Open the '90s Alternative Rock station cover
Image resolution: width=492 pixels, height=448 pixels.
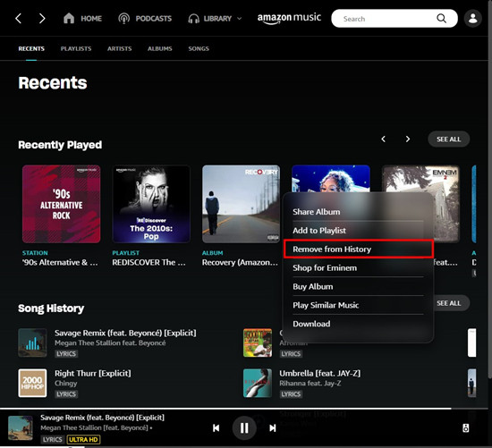[62, 204]
